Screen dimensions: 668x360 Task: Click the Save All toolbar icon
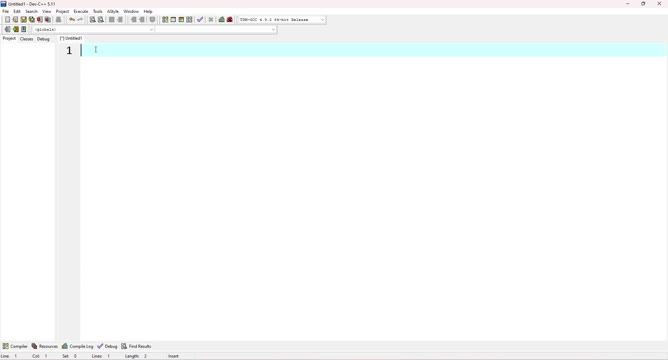pyautogui.click(x=32, y=20)
